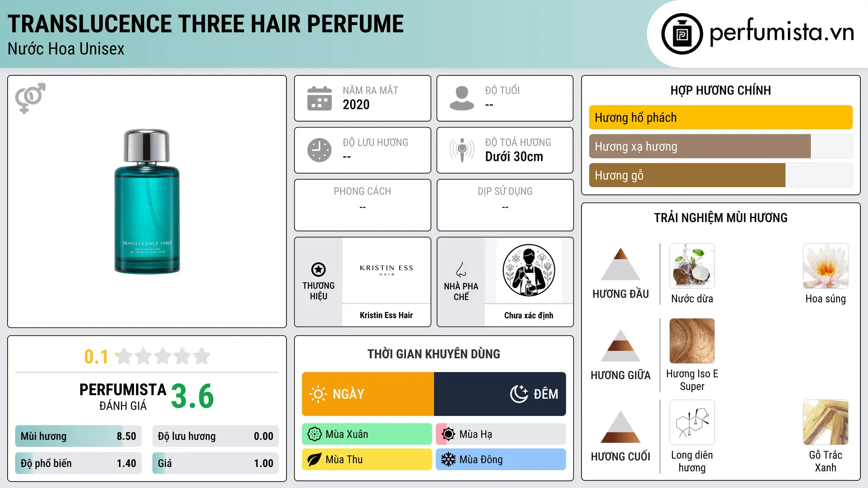868x488 pixels.
Task: Click the perfumer illustration circle icon
Action: point(529,270)
